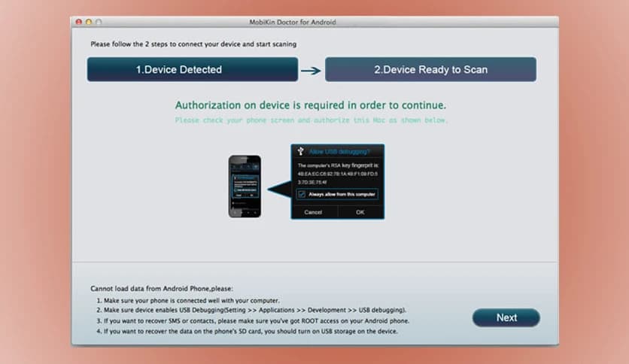Viewport: 629px width, 364px height.
Task: Click the USB icon in the debugging dialog
Action: 300,151
